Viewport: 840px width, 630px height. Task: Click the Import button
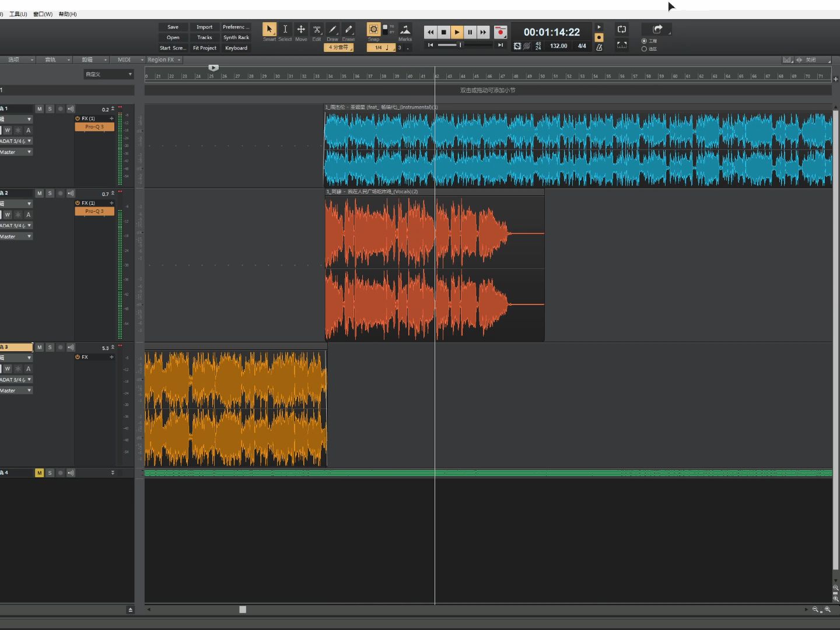pos(205,27)
